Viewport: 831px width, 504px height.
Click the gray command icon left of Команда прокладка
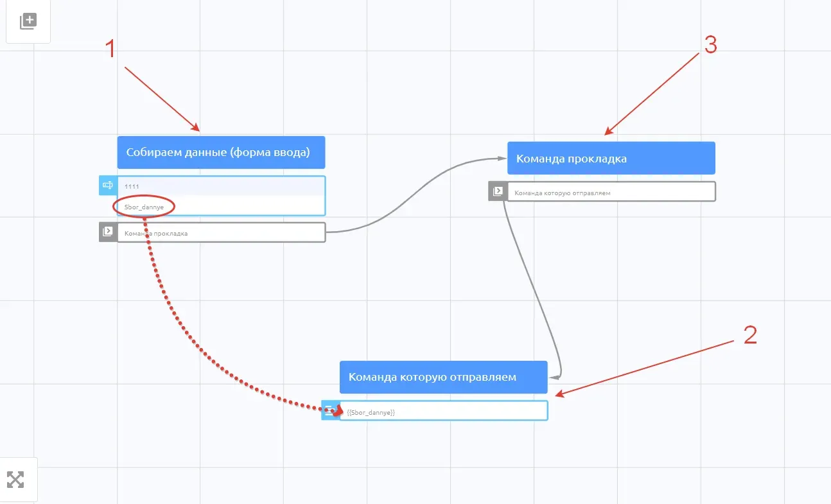point(108,232)
